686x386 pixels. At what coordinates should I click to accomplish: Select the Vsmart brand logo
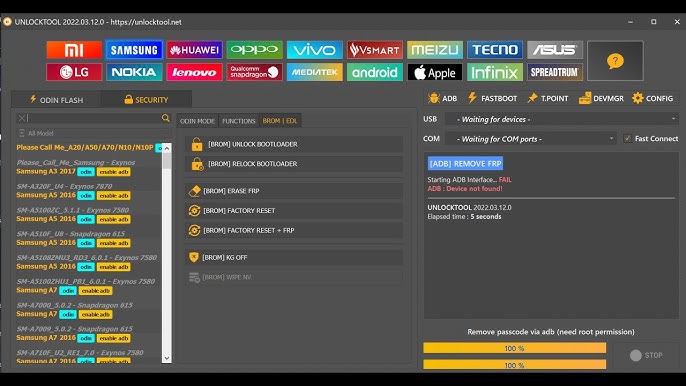[x=374, y=50]
